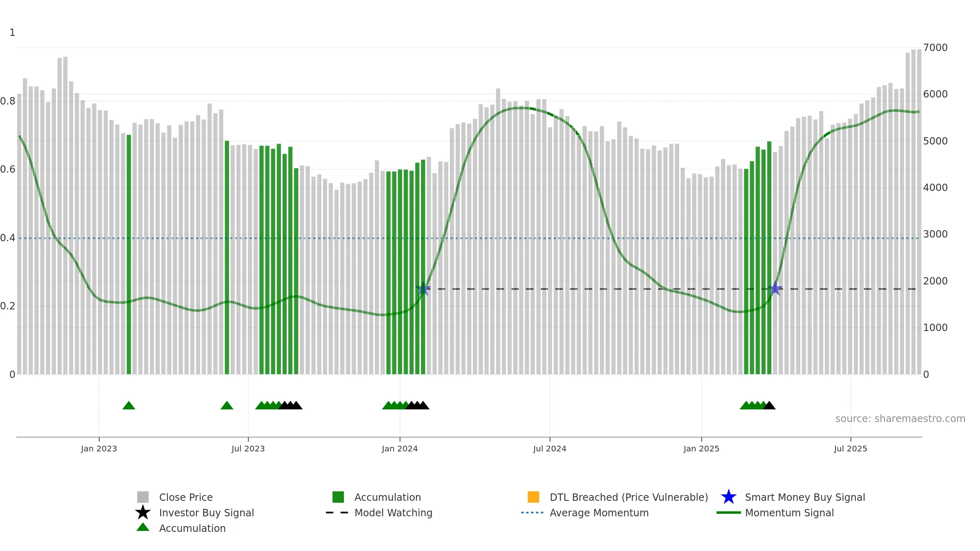The image size is (980, 551).
Task: Click the first green accumulation triangle after Jan 2023
Action: pyautogui.click(x=129, y=405)
